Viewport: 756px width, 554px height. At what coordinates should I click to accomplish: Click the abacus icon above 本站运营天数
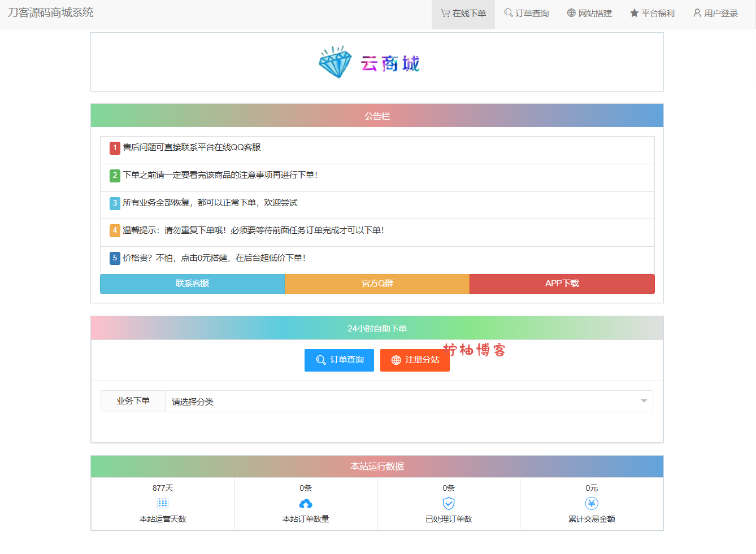[x=163, y=503]
